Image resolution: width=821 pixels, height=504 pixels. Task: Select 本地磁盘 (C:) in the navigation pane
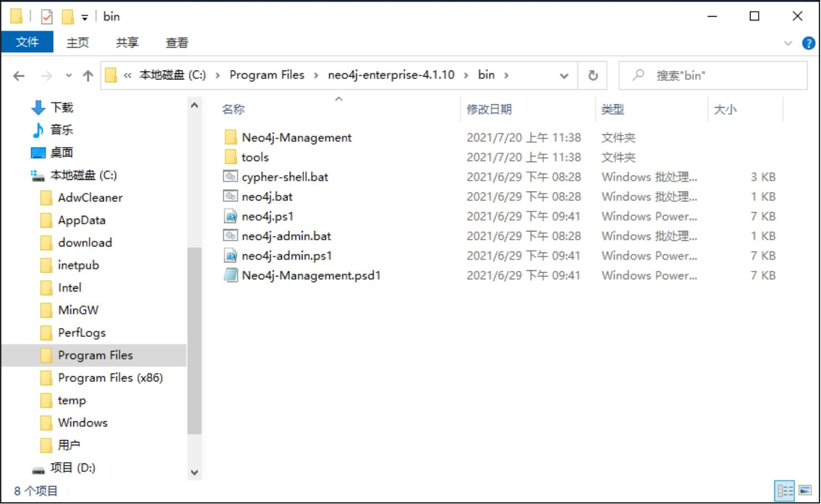coord(83,175)
